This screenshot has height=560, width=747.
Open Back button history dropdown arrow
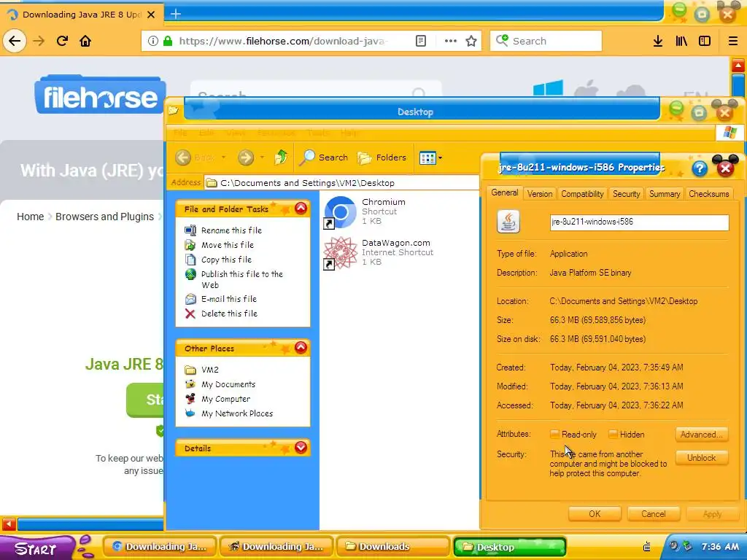tap(223, 157)
